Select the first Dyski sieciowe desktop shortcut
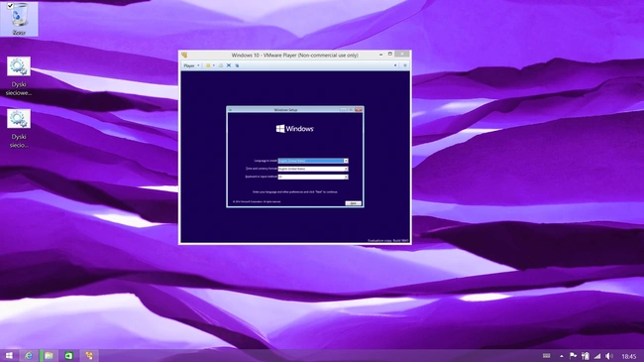Image resolution: width=644 pixels, height=362 pixels. pyautogui.click(x=19, y=76)
